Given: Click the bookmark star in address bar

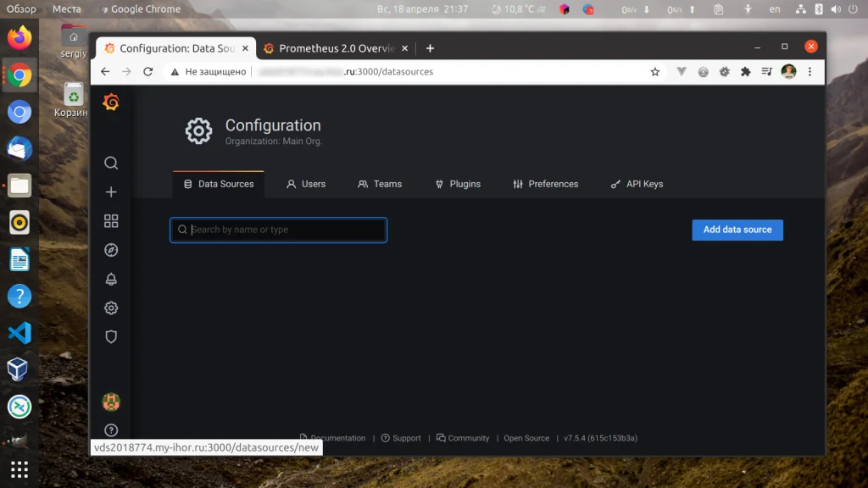Looking at the screenshot, I should [x=654, y=71].
